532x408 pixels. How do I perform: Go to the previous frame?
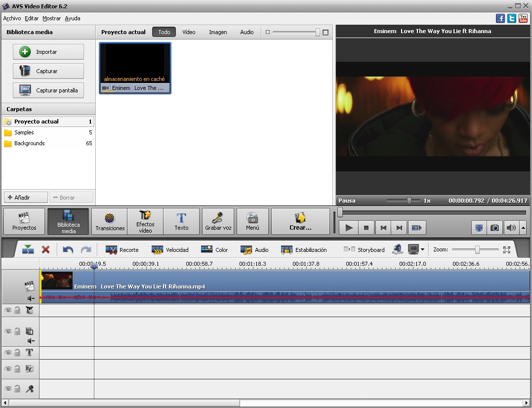click(383, 228)
